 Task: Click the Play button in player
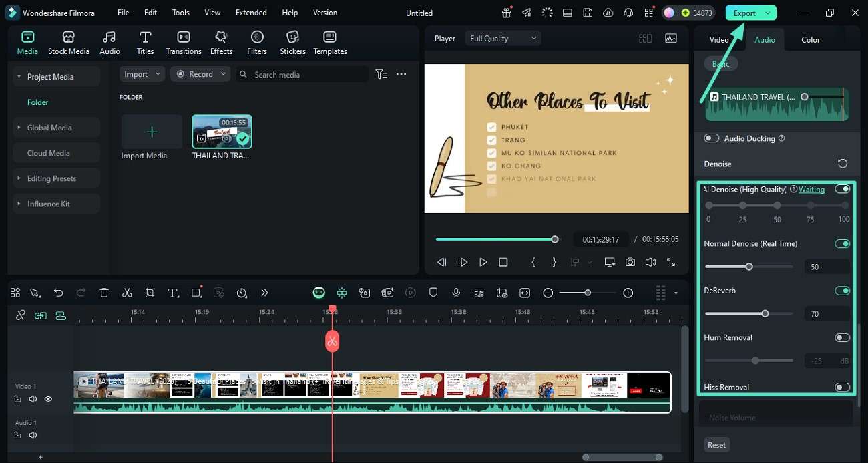(483, 263)
